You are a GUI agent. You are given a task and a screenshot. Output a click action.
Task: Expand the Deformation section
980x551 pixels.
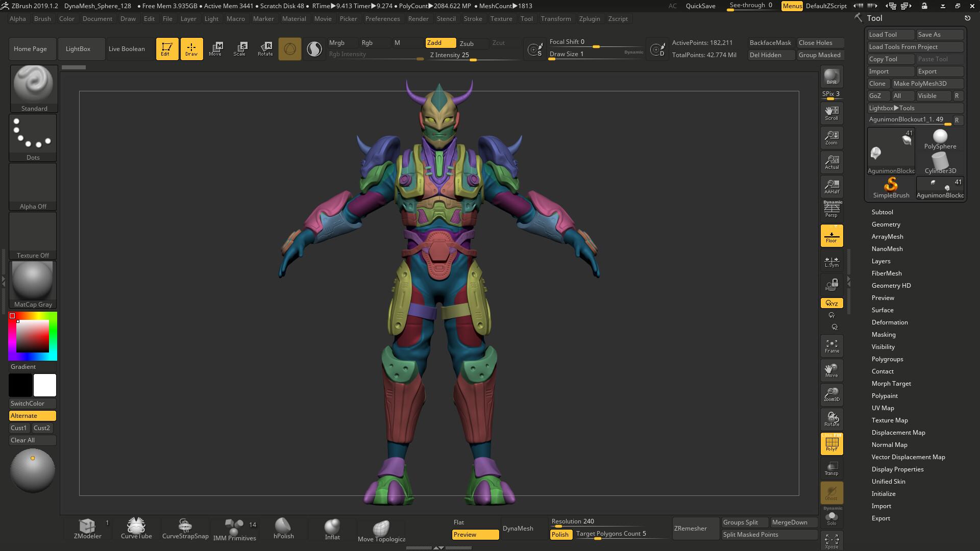point(890,322)
